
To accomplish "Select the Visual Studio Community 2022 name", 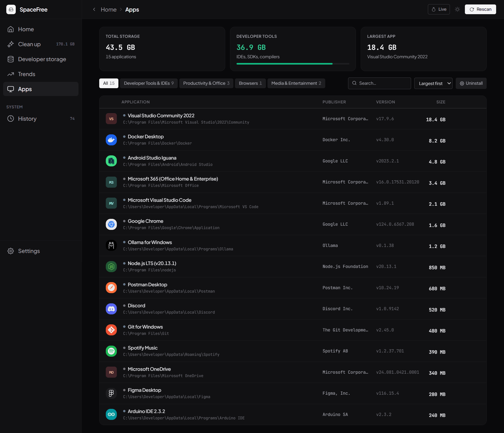I will pos(161,115).
